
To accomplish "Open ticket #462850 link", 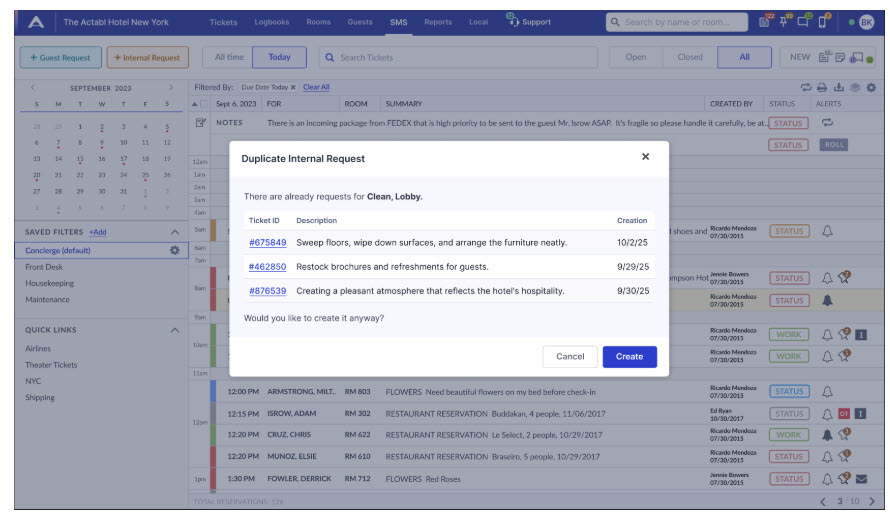I will click(x=267, y=267).
